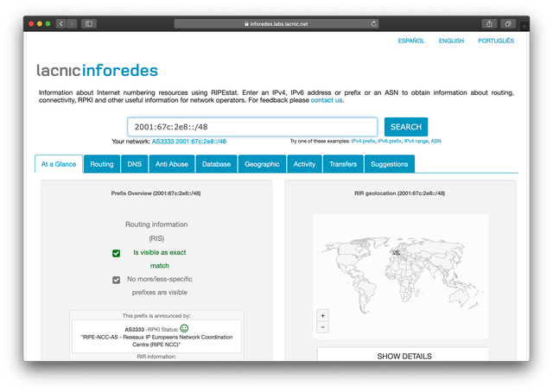The image size is (553, 392).
Task: Toggle 'No more/less-specific prefixes' checkbox
Action: point(116,280)
